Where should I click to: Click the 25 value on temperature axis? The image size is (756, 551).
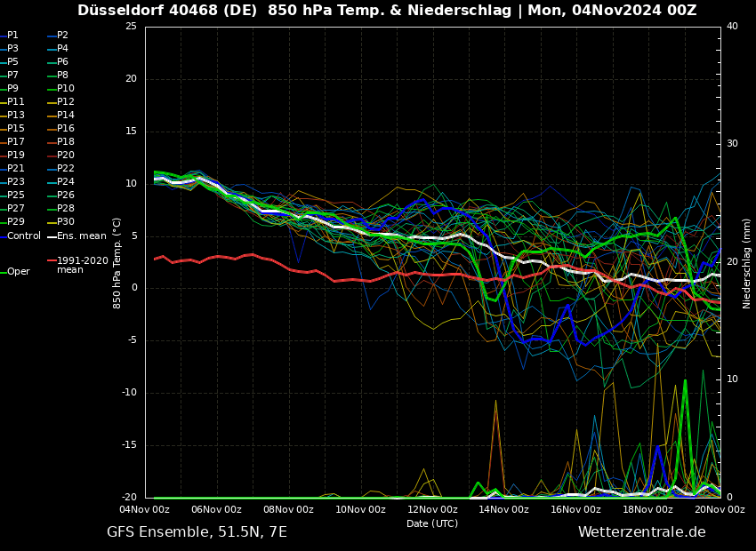coord(131,27)
